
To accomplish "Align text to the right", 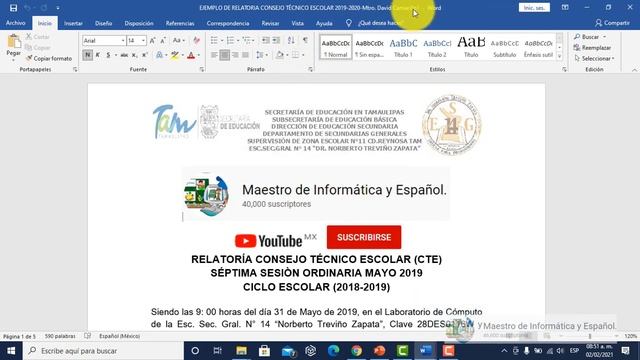I will (235, 55).
